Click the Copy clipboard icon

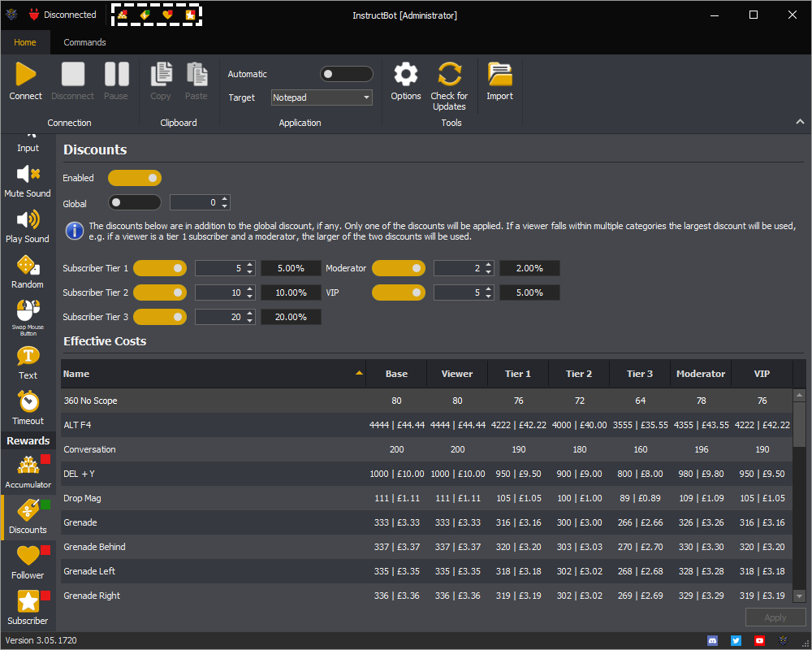point(161,74)
